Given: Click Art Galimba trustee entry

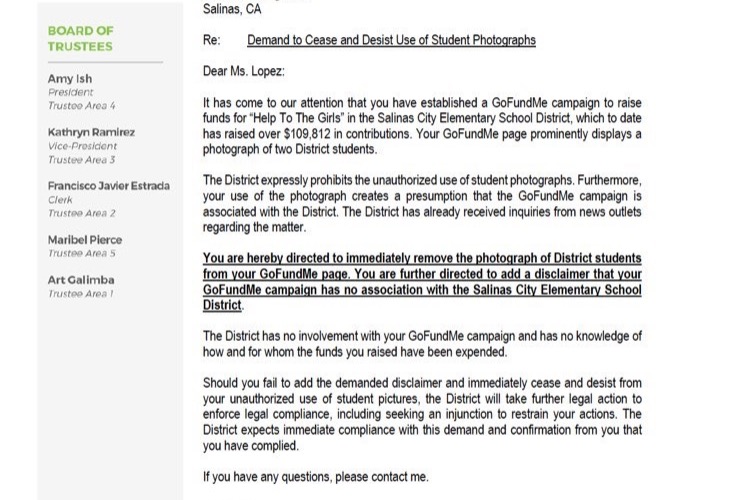Looking at the screenshot, I should tap(81, 280).
